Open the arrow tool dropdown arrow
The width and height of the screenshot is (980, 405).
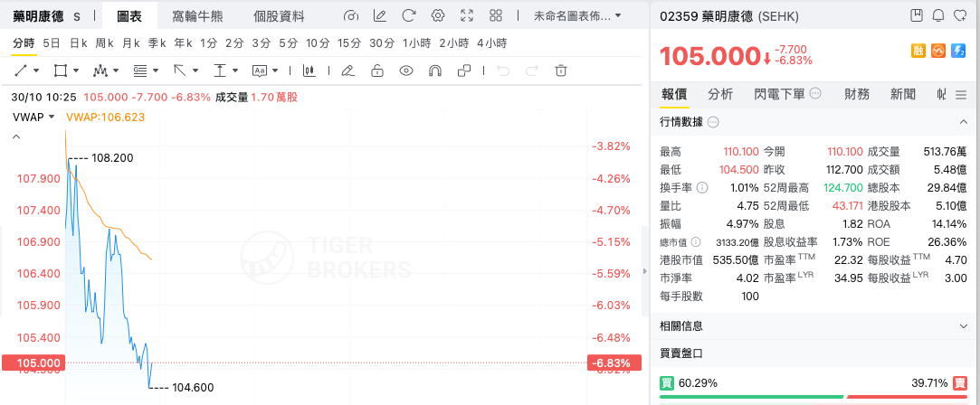pyautogui.click(x=195, y=71)
